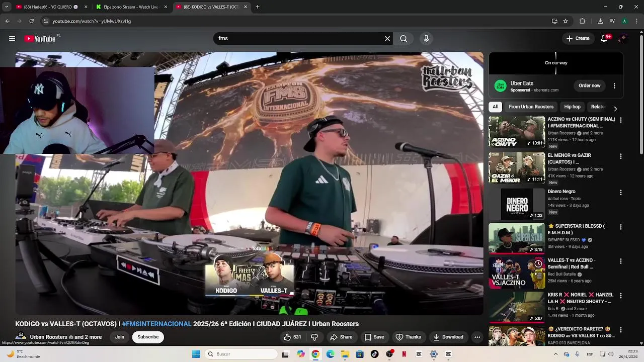Open menu for Dinero Negro video
This screenshot has width=644, height=362.
pyautogui.click(x=620, y=193)
